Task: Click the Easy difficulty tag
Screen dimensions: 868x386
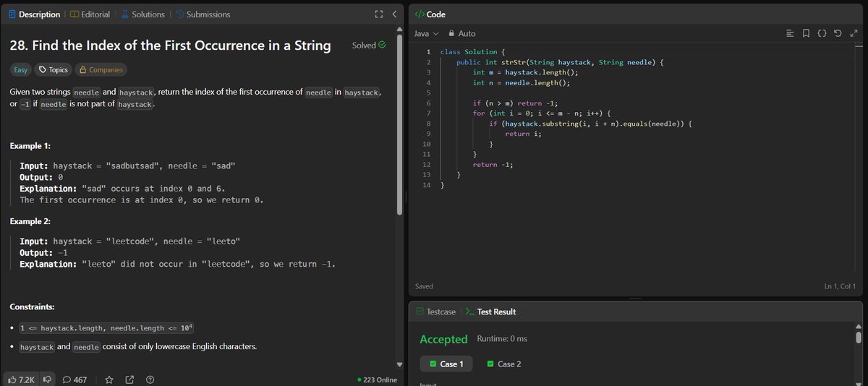Action: pyautogui.click(x=20, y=70)
